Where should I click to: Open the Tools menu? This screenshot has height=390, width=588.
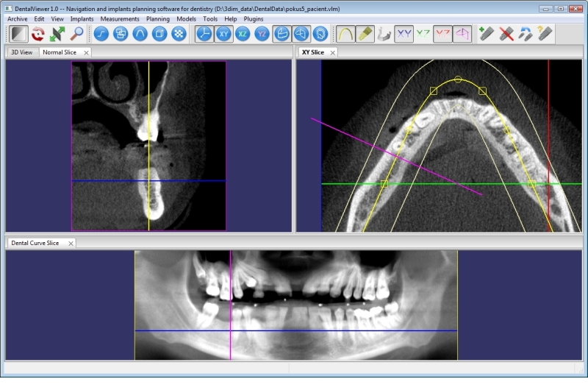click(x=210, y=19)
